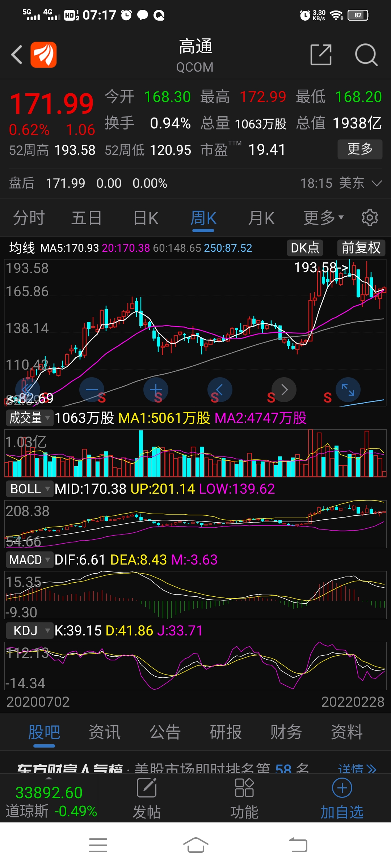
Task: Go back with the left arrow
Action: coord(17,55)
